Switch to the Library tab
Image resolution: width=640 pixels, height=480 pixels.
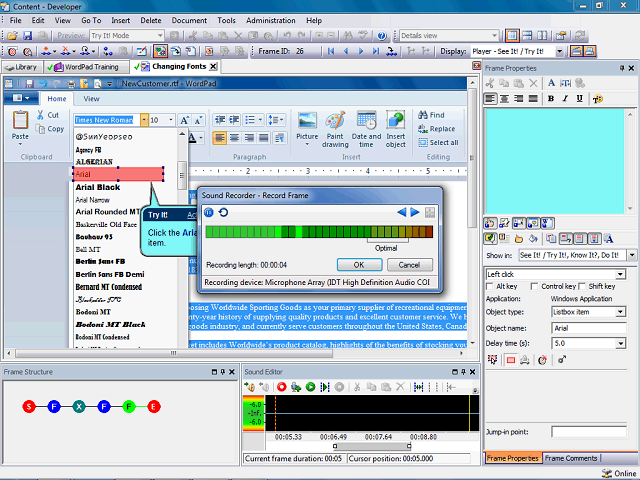point(22,67)
